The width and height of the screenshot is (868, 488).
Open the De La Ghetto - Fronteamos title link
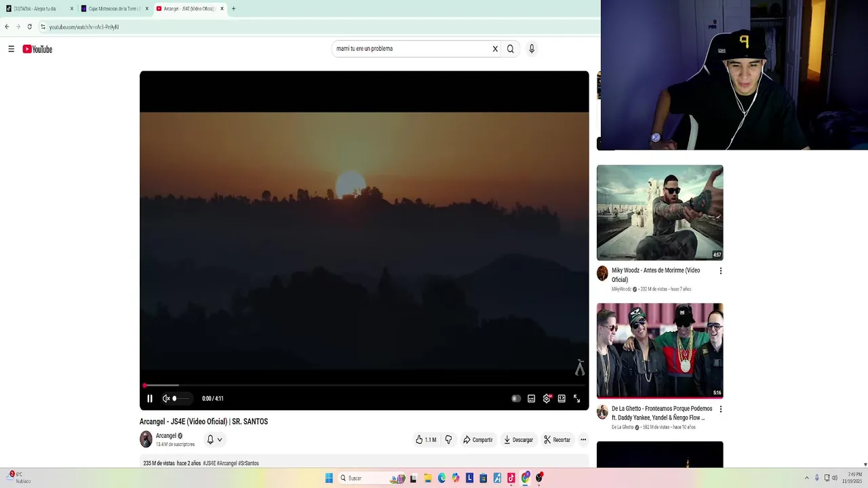(x=662, y=413)
